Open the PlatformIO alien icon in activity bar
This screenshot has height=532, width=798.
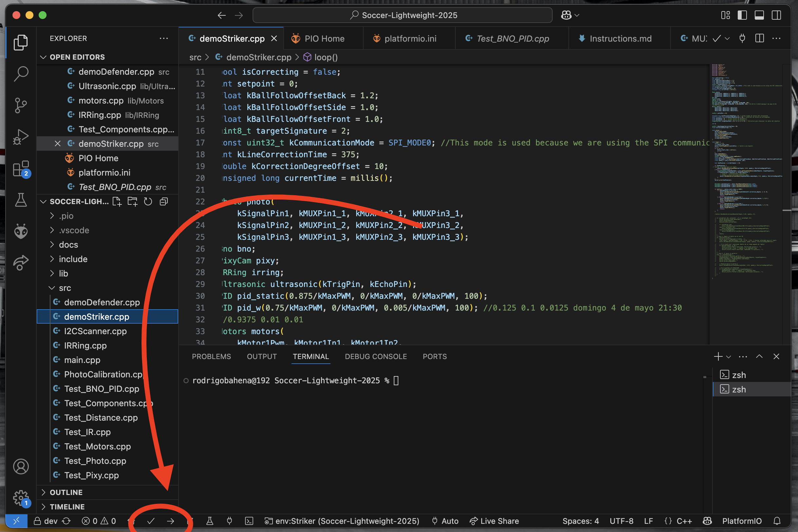(21, 231)
